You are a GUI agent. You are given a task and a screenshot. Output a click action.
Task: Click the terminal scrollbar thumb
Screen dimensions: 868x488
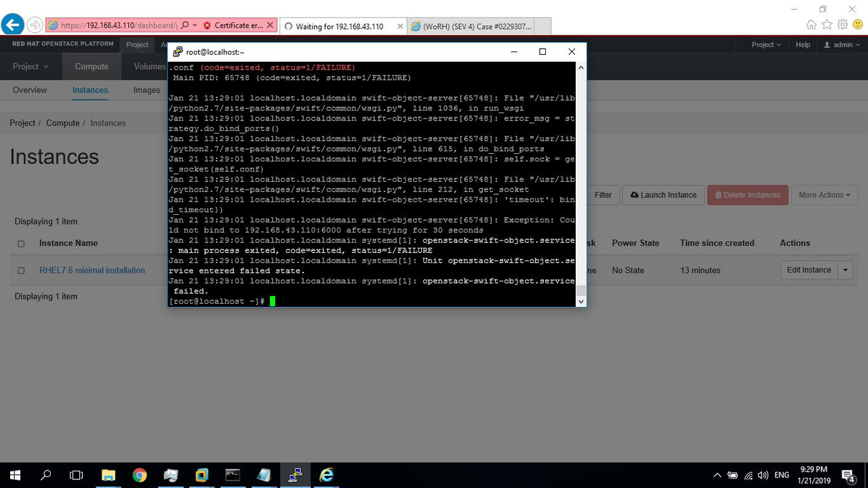580,291
